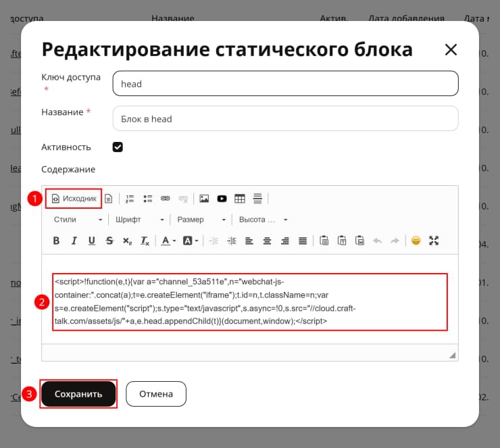This screenshot has height=448, width=500.
Task: Open the Стили dropdown
Action: (x=78, y=220)
